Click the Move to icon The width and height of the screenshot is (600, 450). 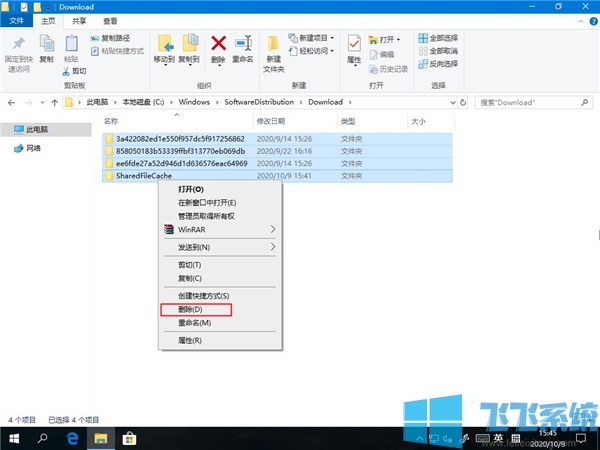(165, 43)
